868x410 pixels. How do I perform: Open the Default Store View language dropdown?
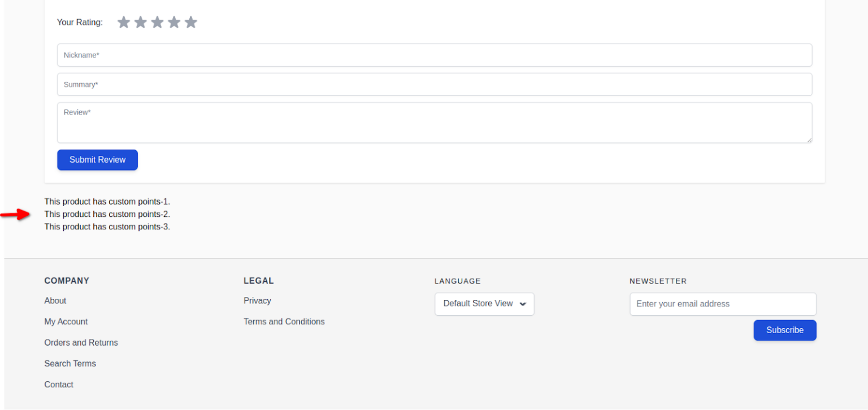[x=484, y=304]
